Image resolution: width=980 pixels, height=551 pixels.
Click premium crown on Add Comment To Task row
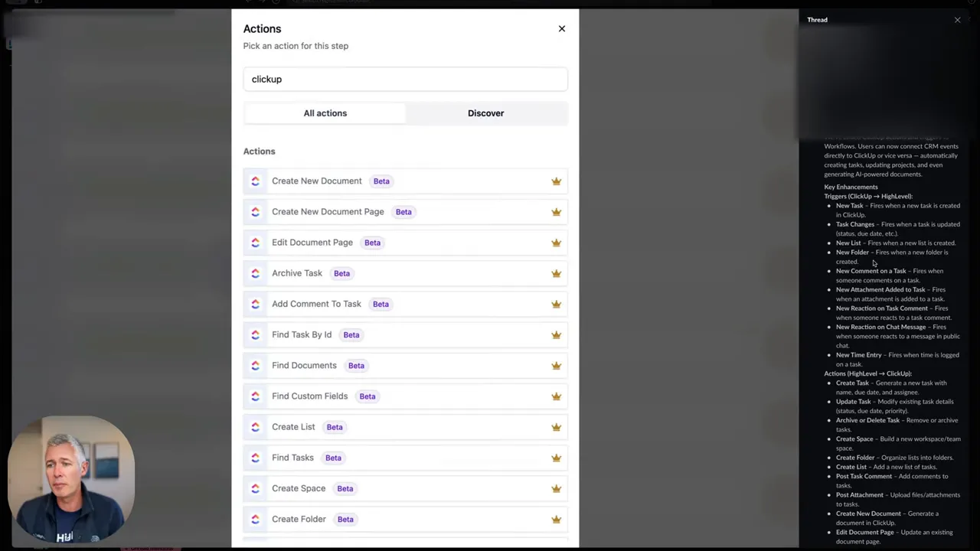(557, 304)
